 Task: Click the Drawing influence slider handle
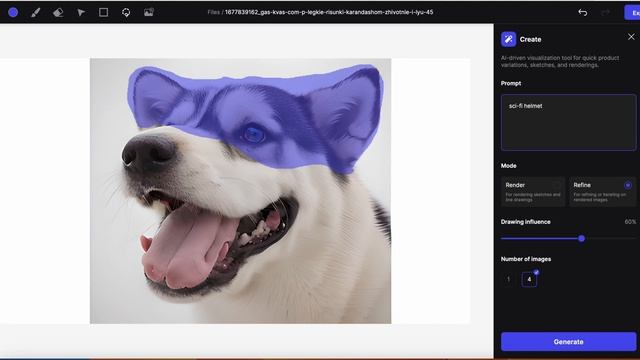tap(582, 238)
